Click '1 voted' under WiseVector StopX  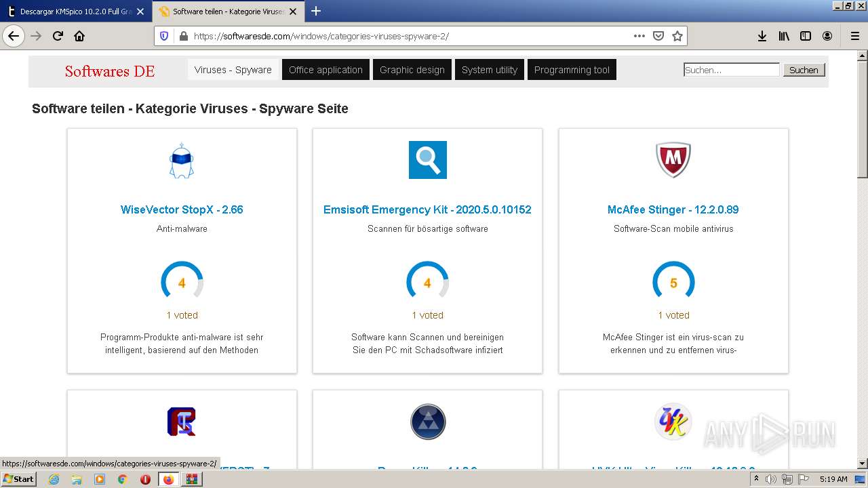[x=182, y=315]
